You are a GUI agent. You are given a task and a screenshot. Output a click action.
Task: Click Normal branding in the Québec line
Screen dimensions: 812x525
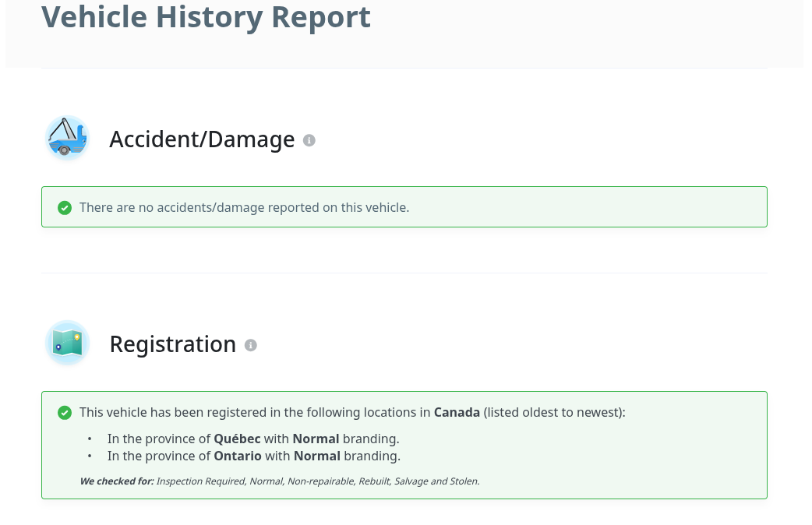pos(316,439)
